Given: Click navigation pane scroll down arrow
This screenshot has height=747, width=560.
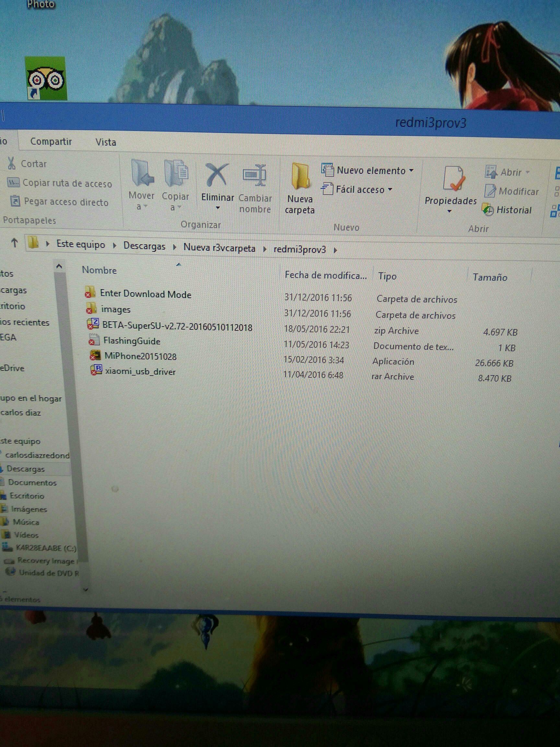Looking at the screenshot, I should coord(86,589).
